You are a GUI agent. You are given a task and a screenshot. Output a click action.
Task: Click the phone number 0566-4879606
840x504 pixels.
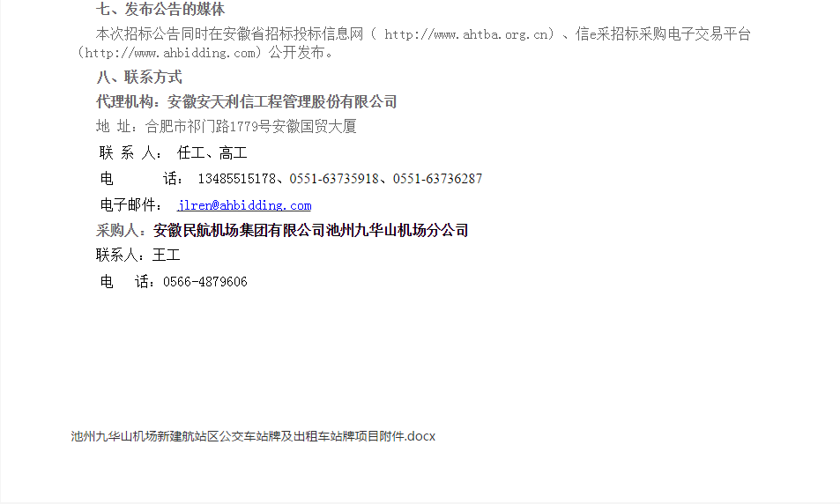205,282
